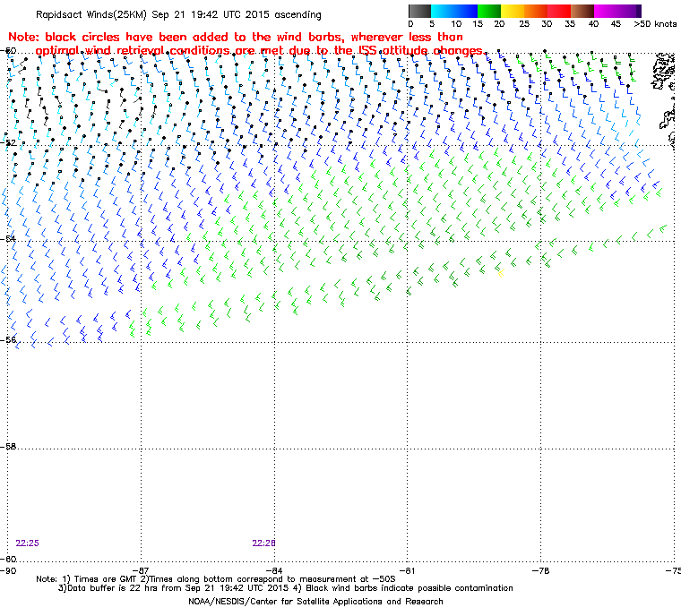Click the -81 longitude axis label
This screenshot has width=681, height=616.
407,570
